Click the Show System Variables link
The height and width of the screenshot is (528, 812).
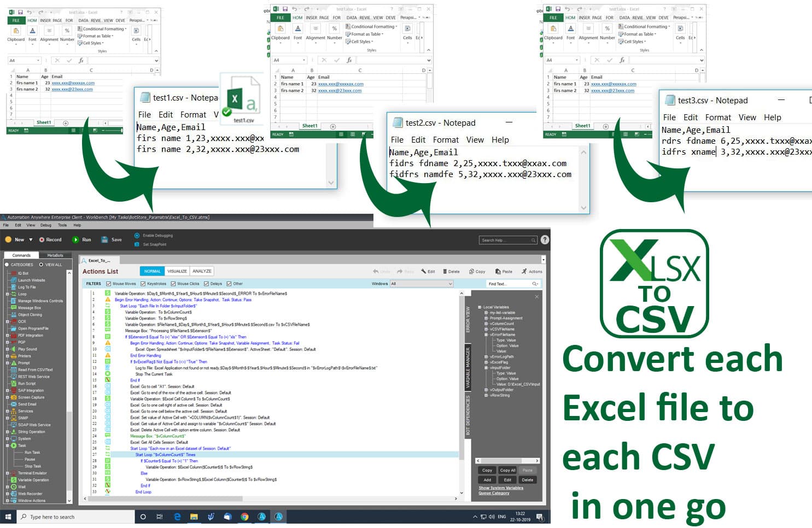click(501, 488)
